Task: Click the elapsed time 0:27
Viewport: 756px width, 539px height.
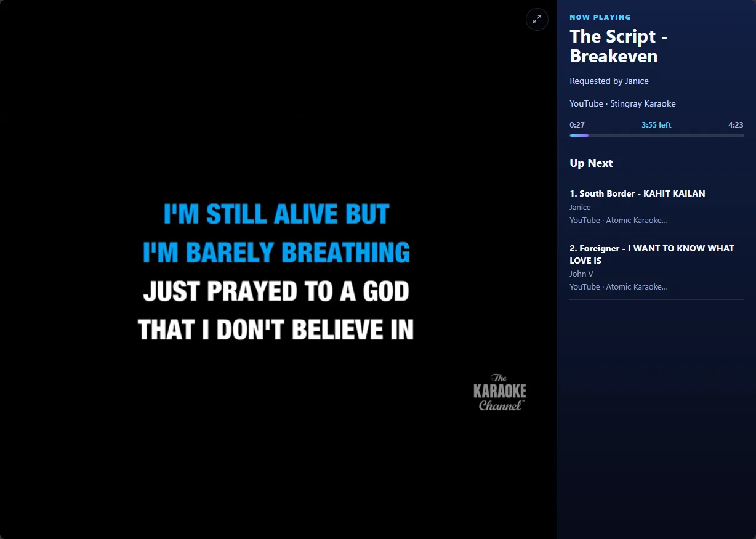Action: (x=577, y=125)
